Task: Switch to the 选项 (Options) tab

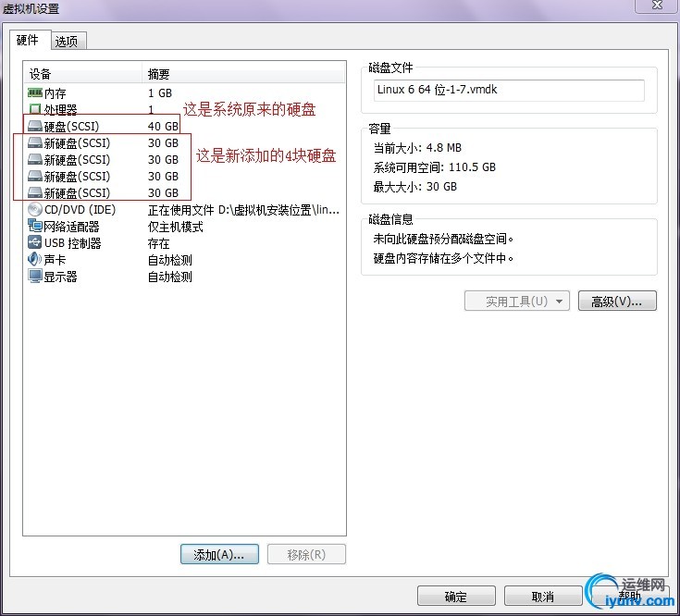Action: (68, 42)
